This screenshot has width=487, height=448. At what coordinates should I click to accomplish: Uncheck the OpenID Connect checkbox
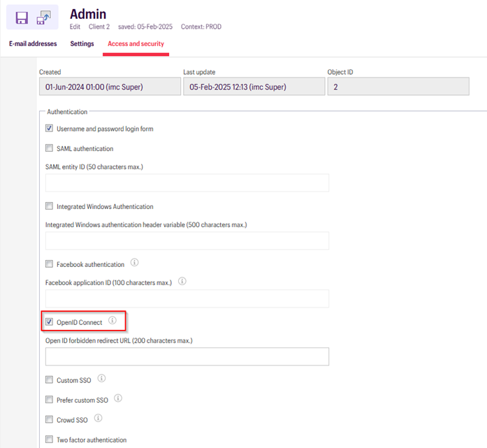pos(49,322)
